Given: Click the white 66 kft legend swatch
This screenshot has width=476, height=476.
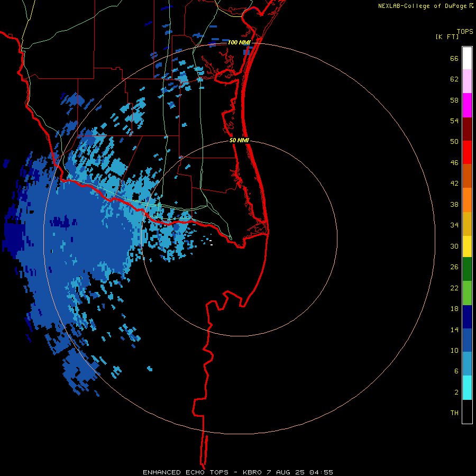Looking at the screenshot, I should [x=467, y=58].
